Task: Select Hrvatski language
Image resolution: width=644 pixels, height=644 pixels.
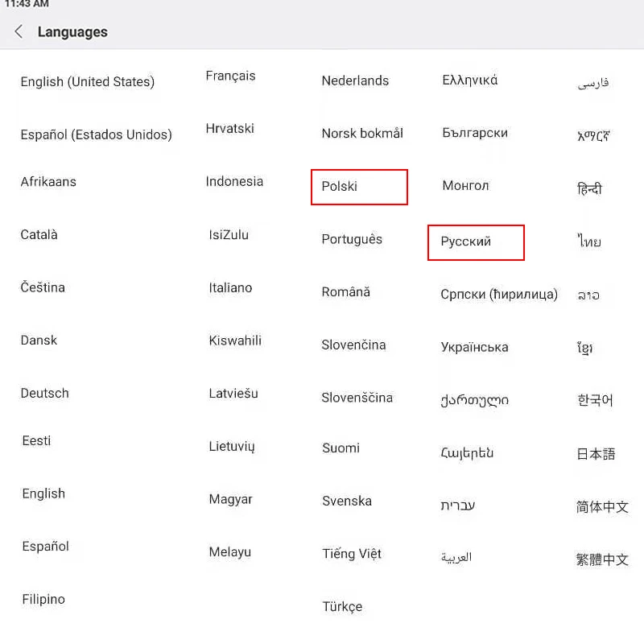Action: [230, 129]
